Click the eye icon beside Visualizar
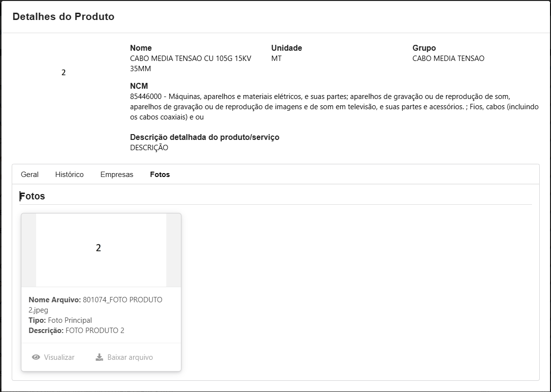Viewport: 551px width, 392px height. coord(36,357)
